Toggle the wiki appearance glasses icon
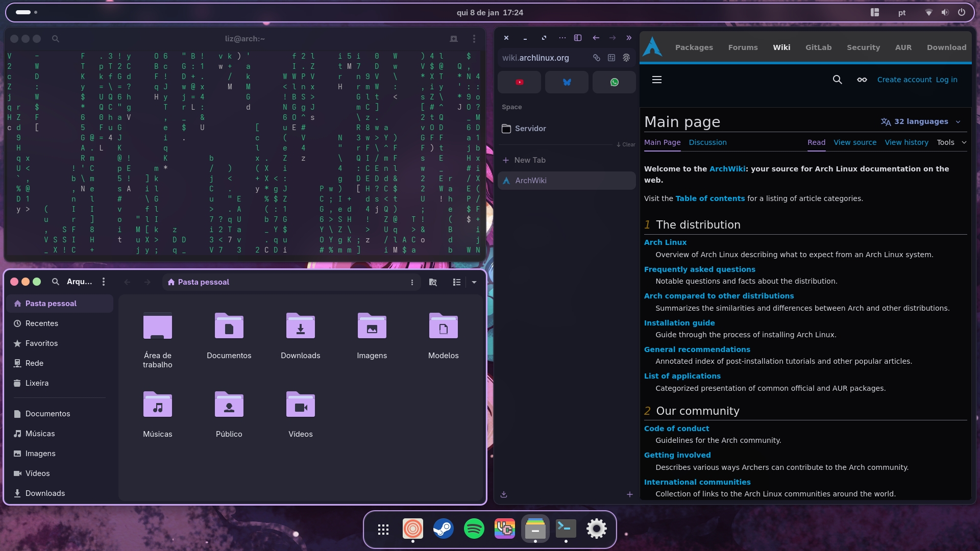The height and width of the screenshot is (551, 980). pyautogui.click(x=862, y=80)
